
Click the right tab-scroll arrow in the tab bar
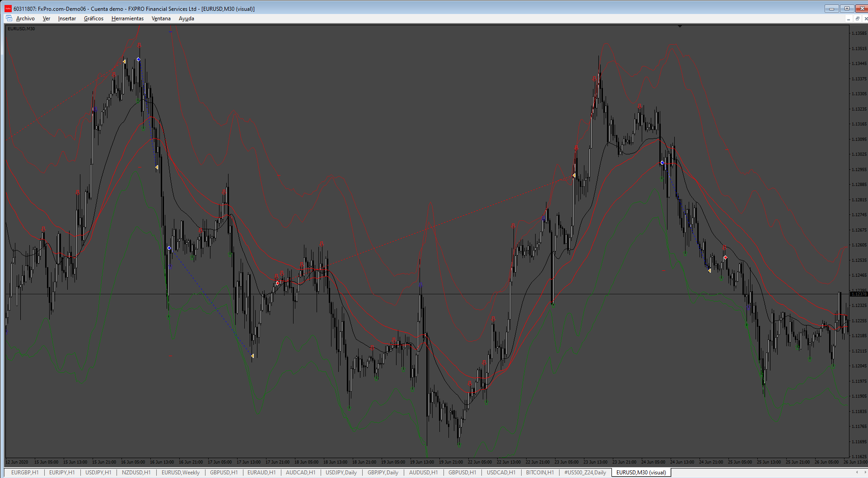click(865, 473)
